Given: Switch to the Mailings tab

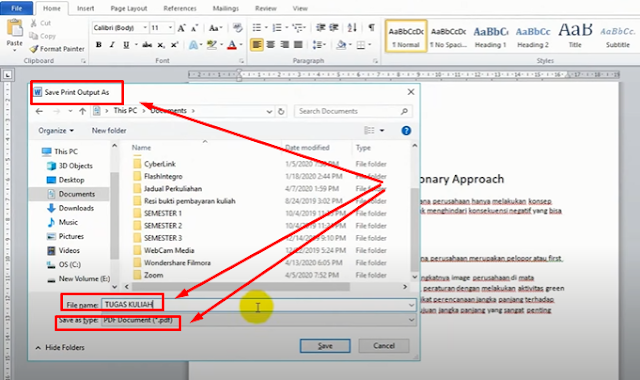Looking at the screenshot, I should [226, 8].
